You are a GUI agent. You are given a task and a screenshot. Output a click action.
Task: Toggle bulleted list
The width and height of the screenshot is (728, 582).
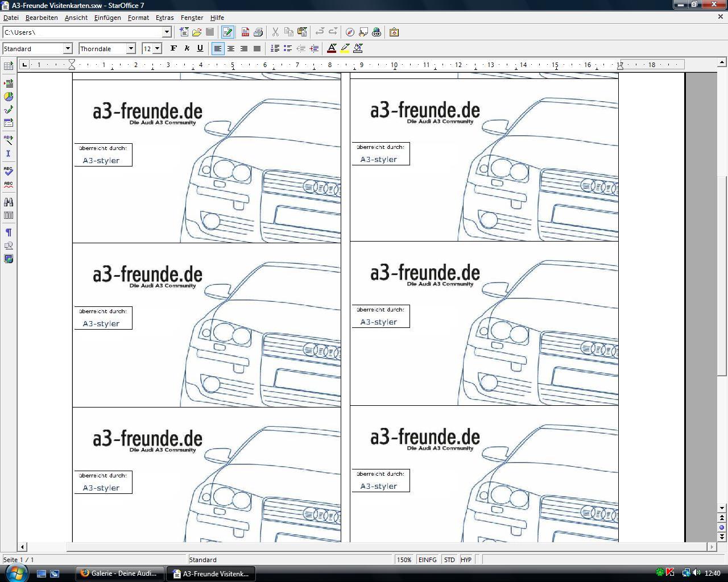coord(288,49)
